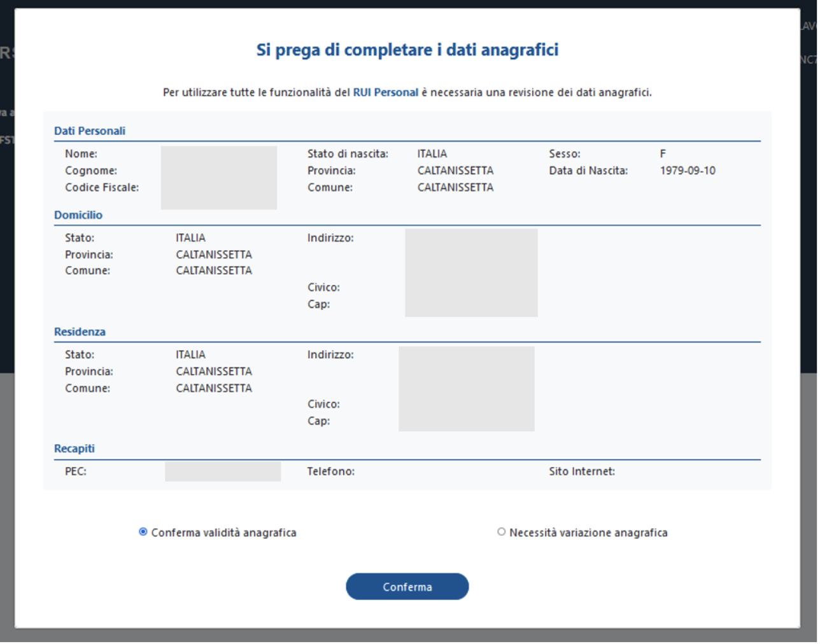
Task: Click the Domicilio section header
Action: tap(78, 215)
